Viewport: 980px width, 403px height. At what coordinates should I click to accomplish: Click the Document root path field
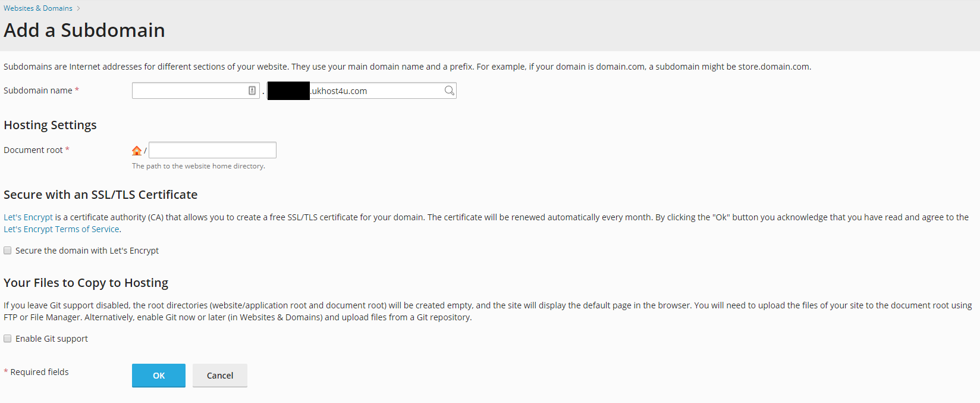212,149
